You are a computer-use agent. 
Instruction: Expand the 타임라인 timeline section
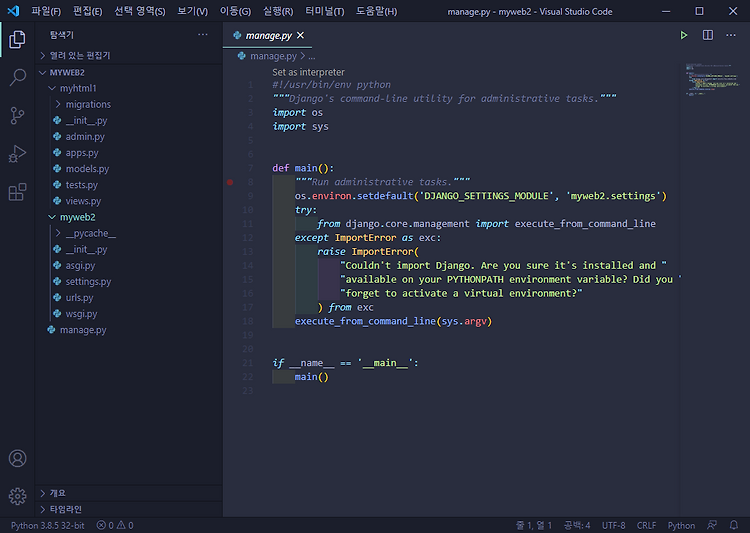click(66, 509)
